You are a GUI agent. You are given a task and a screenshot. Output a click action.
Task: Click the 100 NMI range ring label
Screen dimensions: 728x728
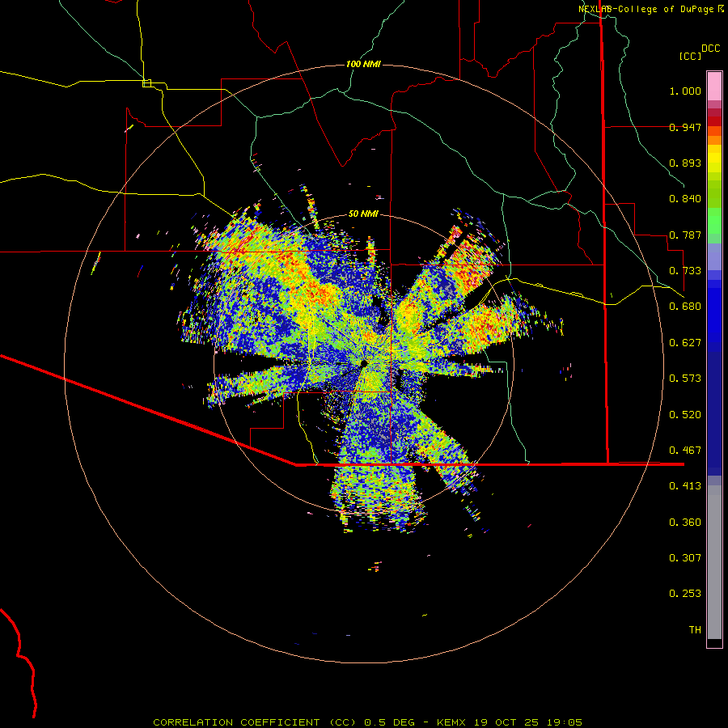click(363, 64)
